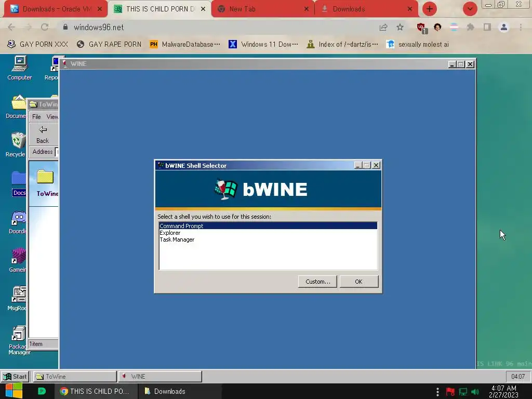Click the share page icon in address bar

pos(383,27)
